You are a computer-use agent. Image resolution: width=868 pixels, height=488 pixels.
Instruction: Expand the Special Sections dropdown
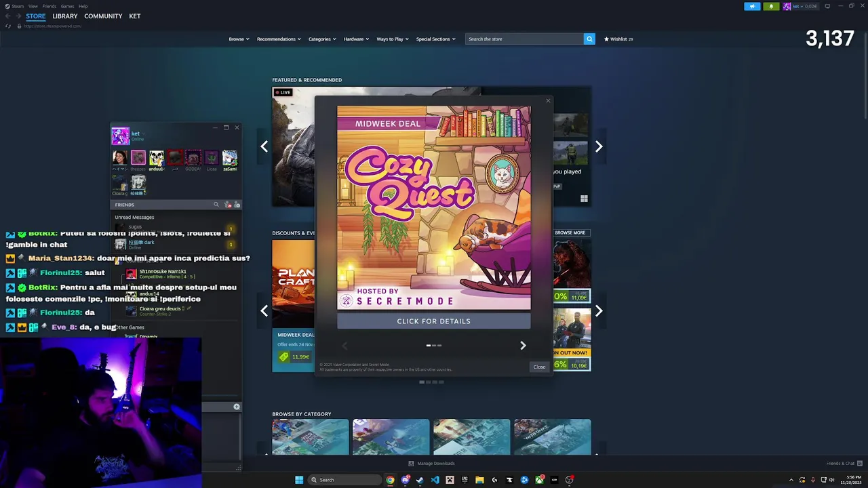(x=435, y=39)
